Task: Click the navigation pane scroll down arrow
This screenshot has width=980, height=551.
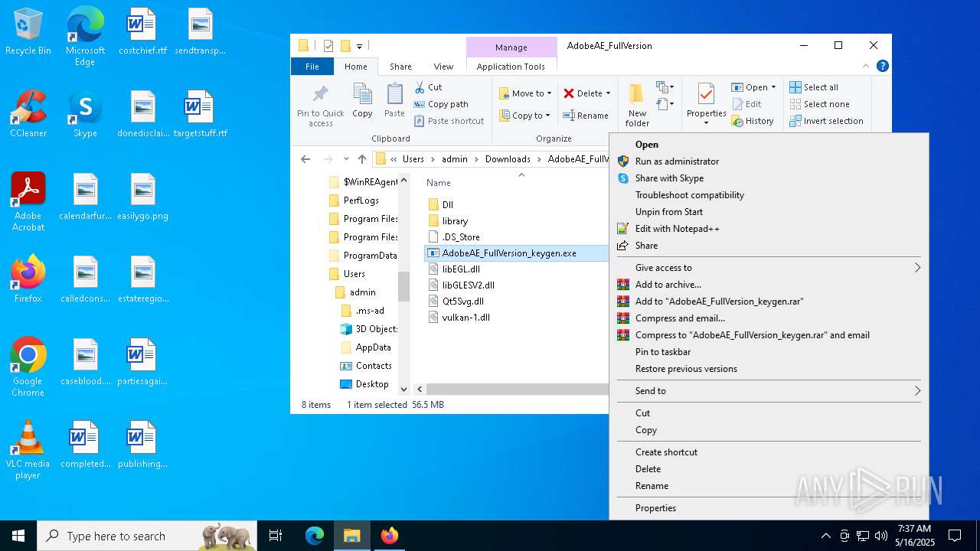Action: point(404,390)
